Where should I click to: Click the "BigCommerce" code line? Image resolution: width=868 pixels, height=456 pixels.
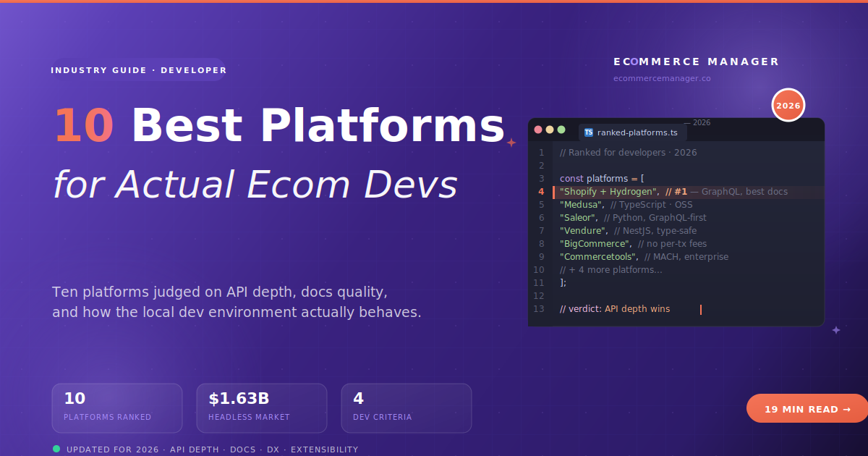point(633,244)
